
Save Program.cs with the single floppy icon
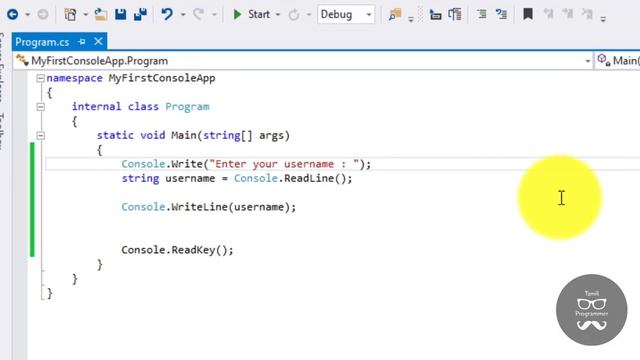(120, 15)
